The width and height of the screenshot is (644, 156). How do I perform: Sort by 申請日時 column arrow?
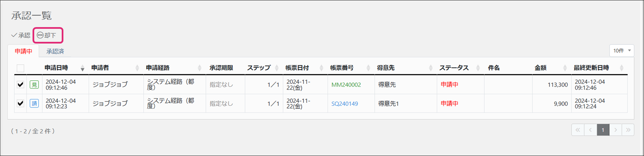tap(83, 68)
